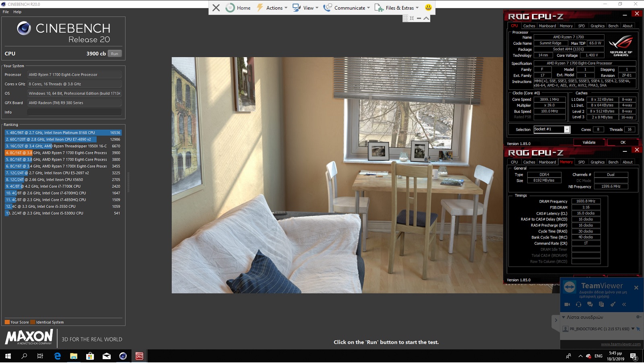Open Graphics tab in upper CPU-Z window
This screenshot has height=364, width=644.
(597, 26)
